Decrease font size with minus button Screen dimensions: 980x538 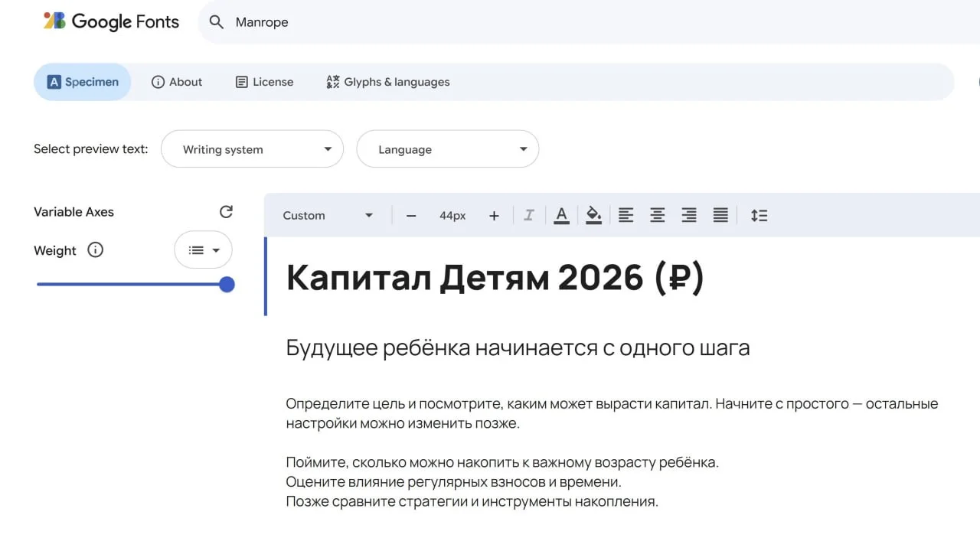click(x=411, y=216)
